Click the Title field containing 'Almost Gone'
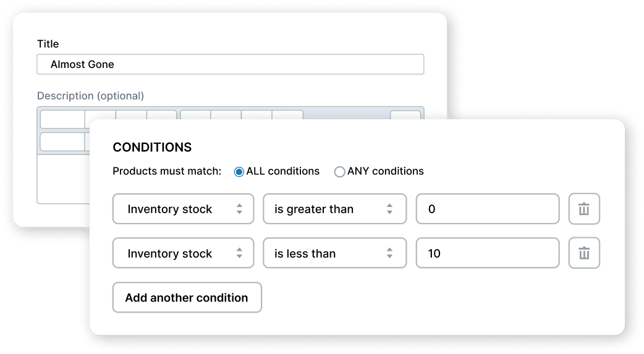 coord(230,64)
